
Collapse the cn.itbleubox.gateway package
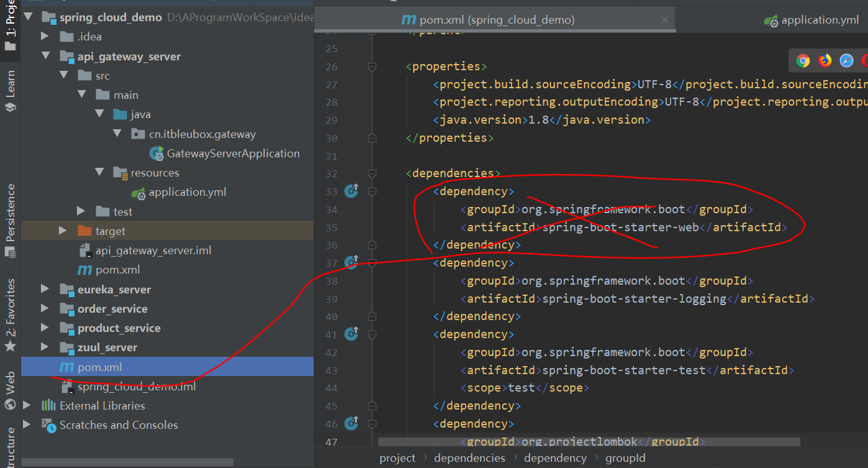(x=117, y=134)
